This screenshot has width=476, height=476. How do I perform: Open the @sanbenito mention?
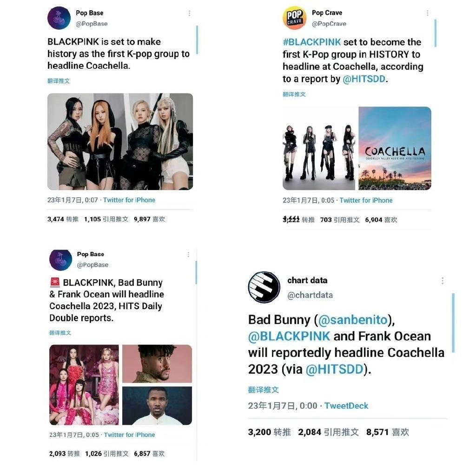[353, 320]
